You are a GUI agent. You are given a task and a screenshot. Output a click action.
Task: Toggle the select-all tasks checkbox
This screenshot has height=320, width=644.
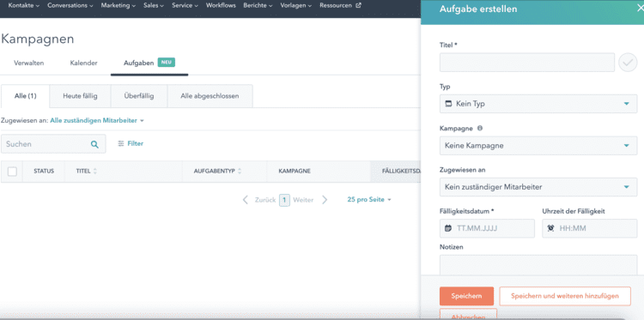click(x=12, y=171)
